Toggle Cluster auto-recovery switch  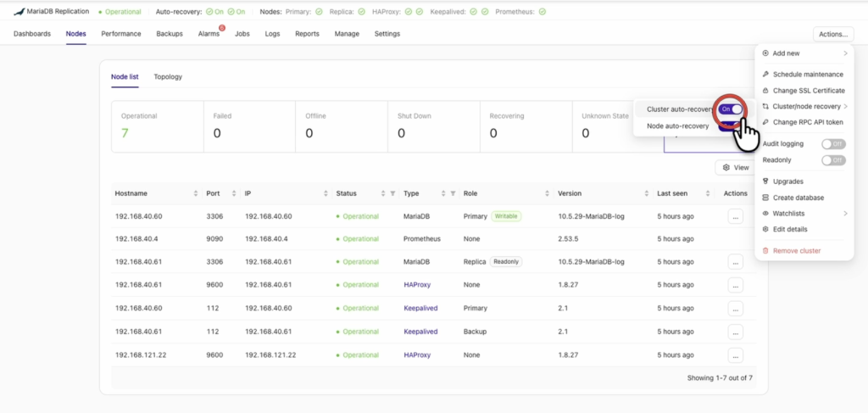[x=731, y=109]
